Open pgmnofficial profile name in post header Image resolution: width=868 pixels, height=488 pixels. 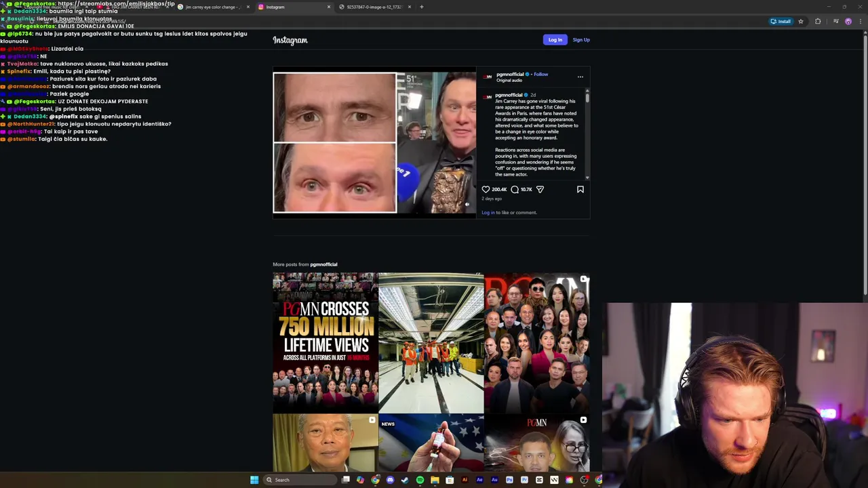(510, 74)
